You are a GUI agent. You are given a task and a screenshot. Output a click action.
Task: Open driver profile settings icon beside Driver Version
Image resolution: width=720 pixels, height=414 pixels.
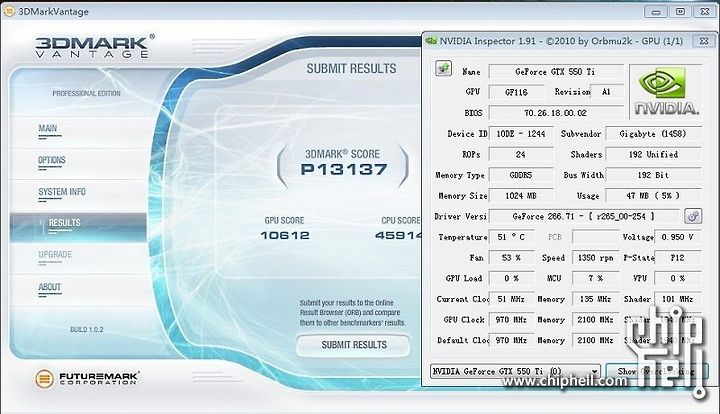(x=693, y=216)
